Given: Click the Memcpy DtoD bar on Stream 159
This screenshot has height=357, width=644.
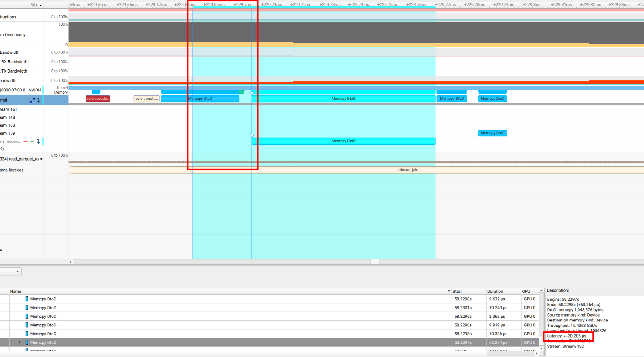Looking at the screenshot, I should (x=492, y=133).
